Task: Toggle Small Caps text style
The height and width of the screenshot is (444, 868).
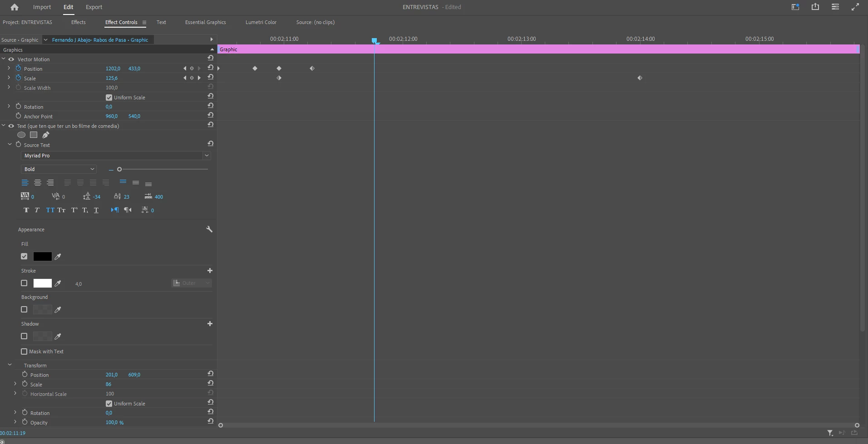Action: coord(62,210)
